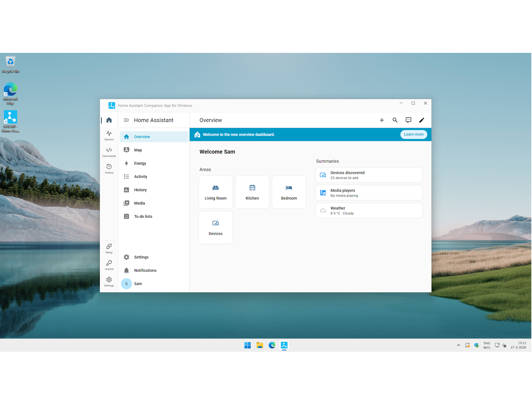The width and height of the screenshot is (532, 399).
Task: Click the Welcome Sam heading
Action: [x=217, y=152]
